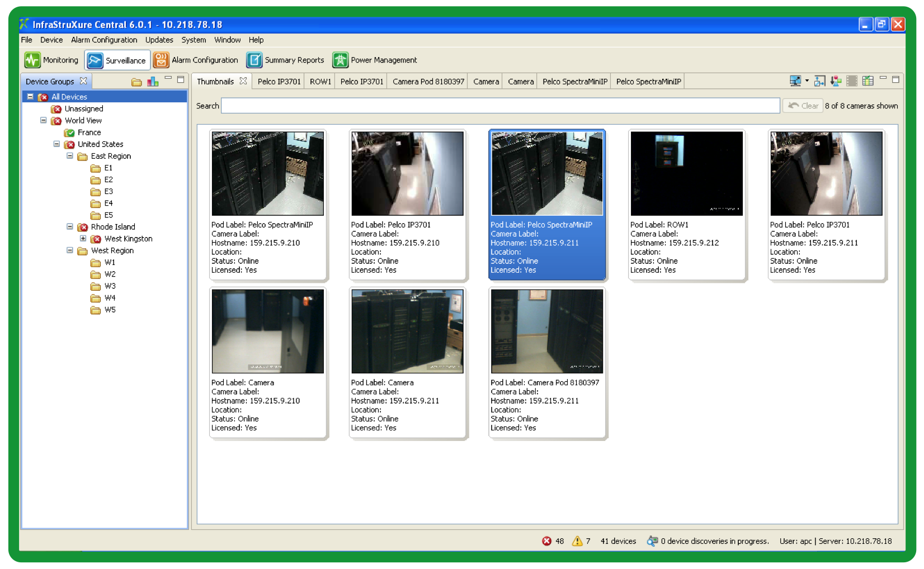924x569 pixels.
Task: Collapse the East Region node
Action: pos(70,156)
